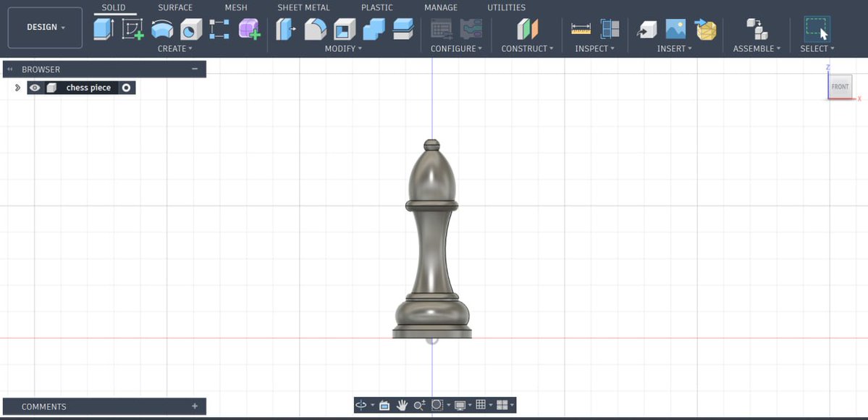Toggle visibility eye of chess piece
This screenshot has width=868, height=420.
pyautogui.click(x=35, y=88)
